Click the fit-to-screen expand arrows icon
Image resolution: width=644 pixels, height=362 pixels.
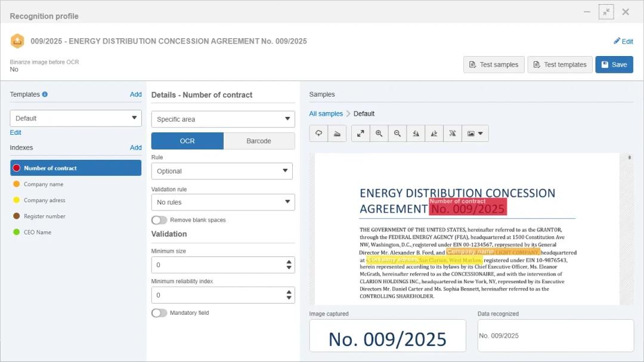coord(361,134)
